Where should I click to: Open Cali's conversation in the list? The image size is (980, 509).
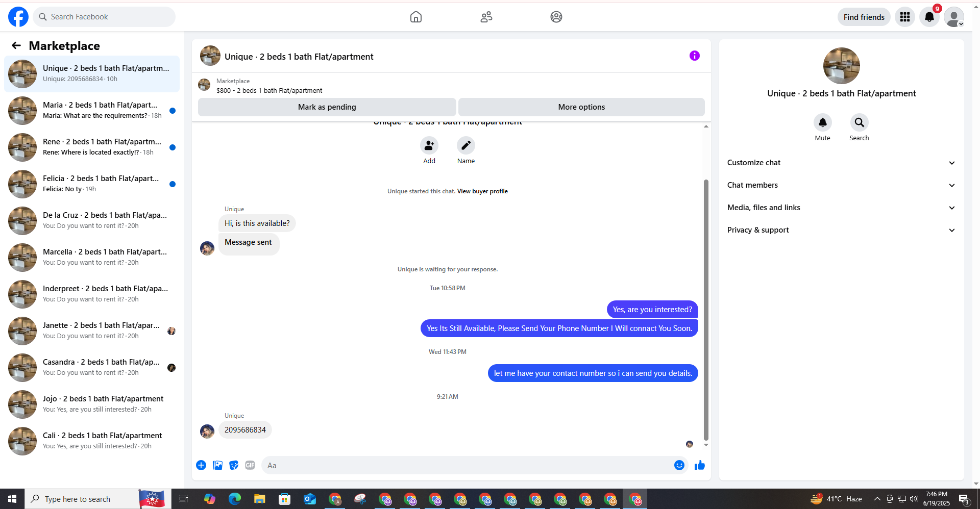point(92,441)
